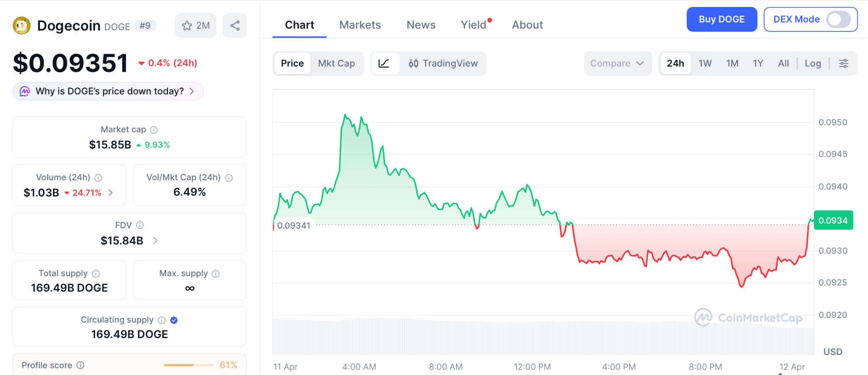
Task: Click the Buy DOGE button
Action: pyautogui.click(x=721, y=20)
